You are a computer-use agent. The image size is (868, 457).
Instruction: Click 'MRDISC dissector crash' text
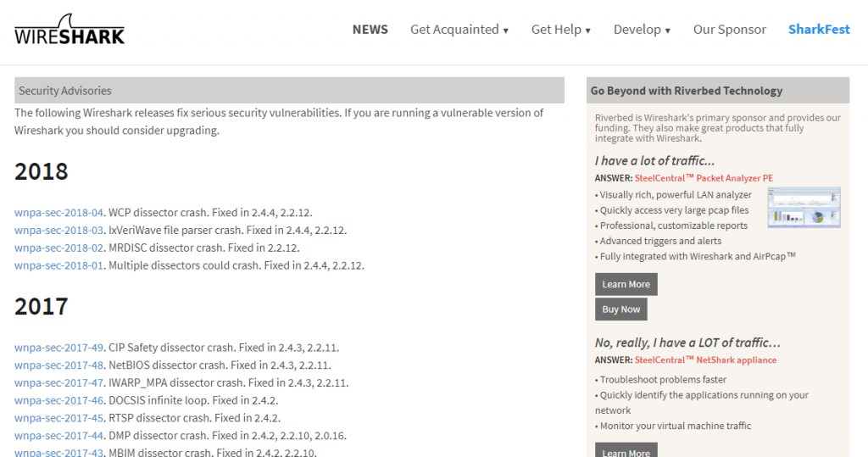click(x=165, y=248)
